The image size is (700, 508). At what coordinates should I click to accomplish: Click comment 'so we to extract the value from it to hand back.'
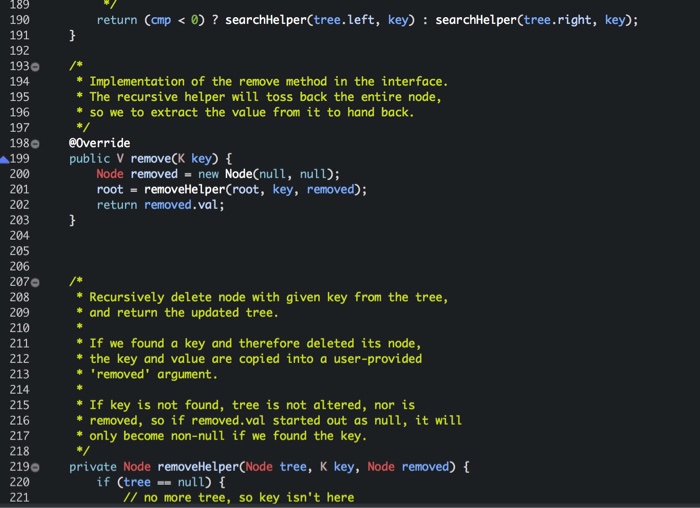pos(252,112)
